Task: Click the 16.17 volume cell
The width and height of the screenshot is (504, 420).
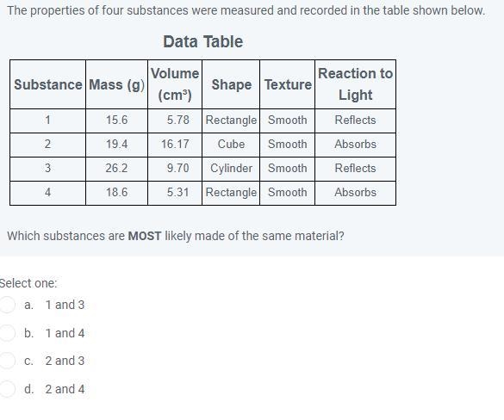Action: pos(175,145)
